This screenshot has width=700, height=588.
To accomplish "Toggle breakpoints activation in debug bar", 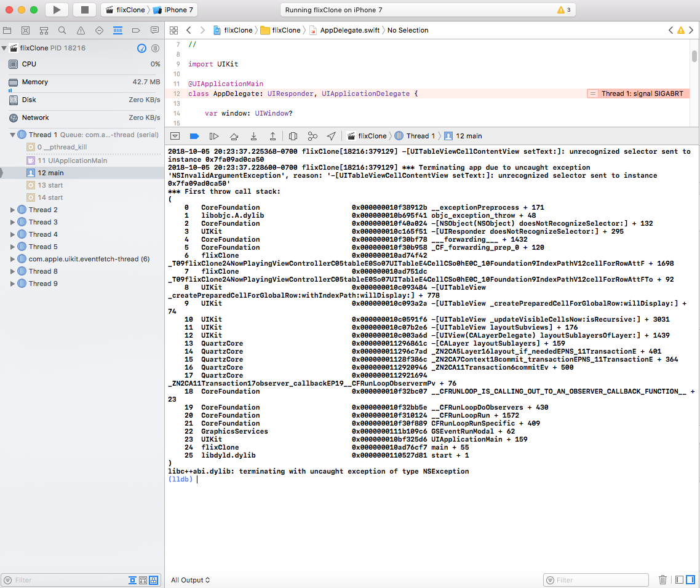I will 194,136.
